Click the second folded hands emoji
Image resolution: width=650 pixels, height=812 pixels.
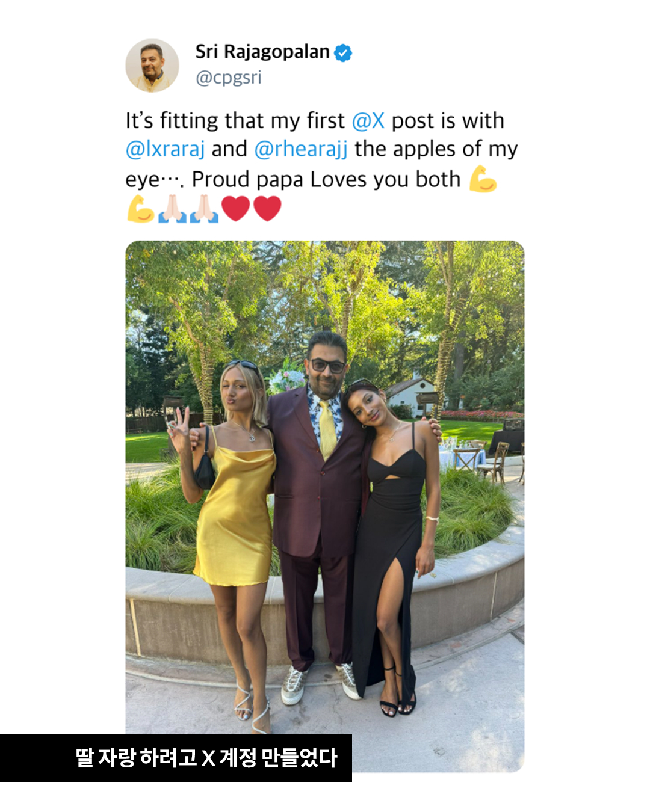(204, 209)
